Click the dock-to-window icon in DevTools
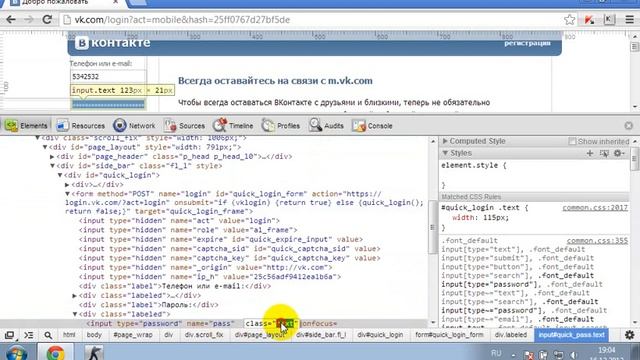Screen dimensions: 640x360 pos(9,335)
